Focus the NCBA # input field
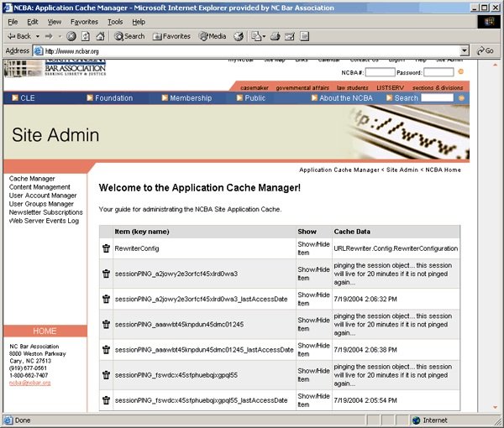This screenshot has width=504, height=428. click(380, 72)
